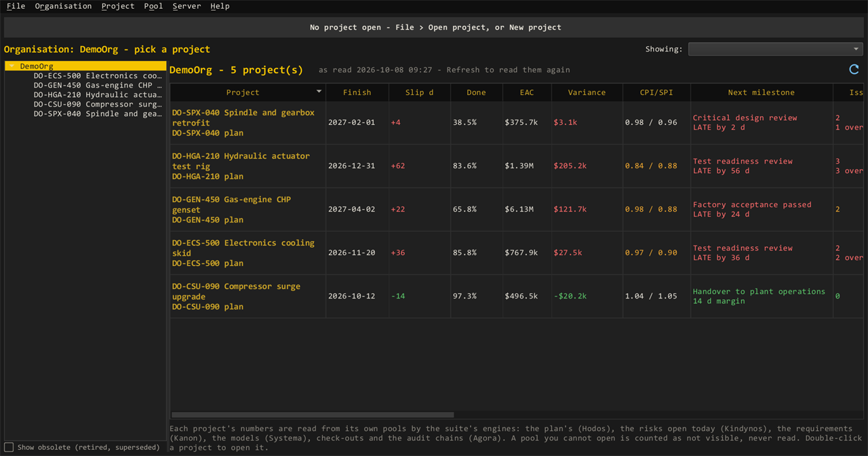
Task: Select DO-ECS-500 Electronics in the tree
Action: coord(98,76)
